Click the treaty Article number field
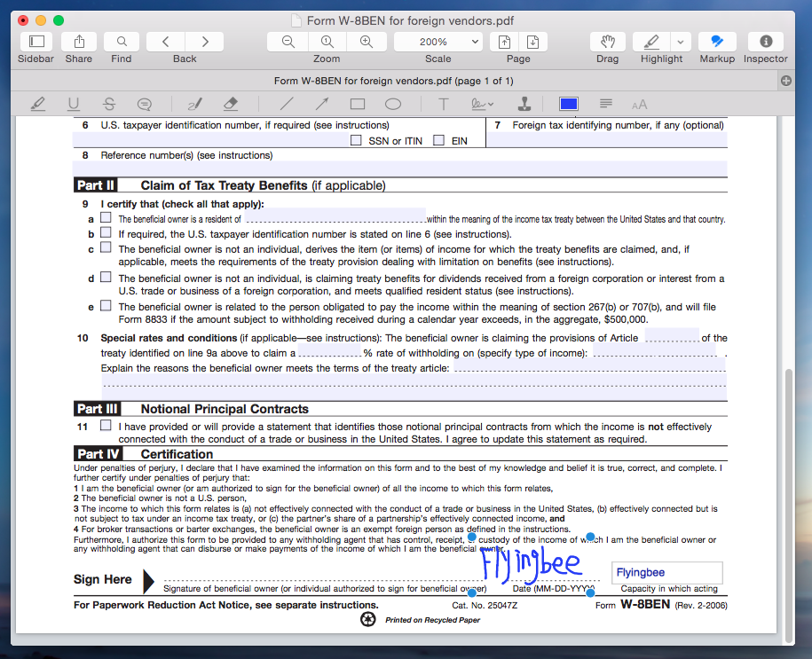The height and width of the screenshot is (659, 812). [672, 335]
